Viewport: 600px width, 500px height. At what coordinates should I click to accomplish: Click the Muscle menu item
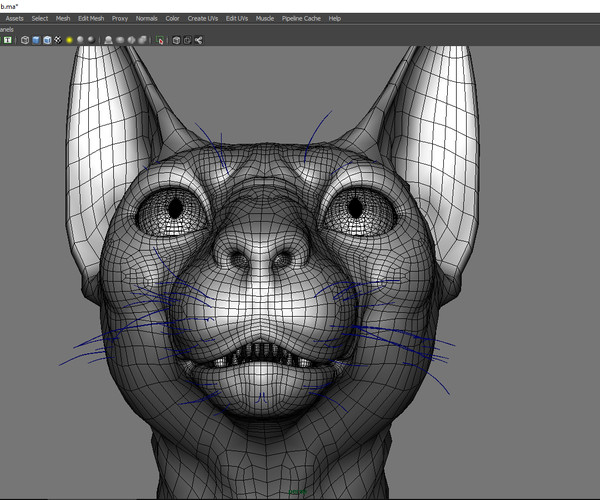(265, 18)
